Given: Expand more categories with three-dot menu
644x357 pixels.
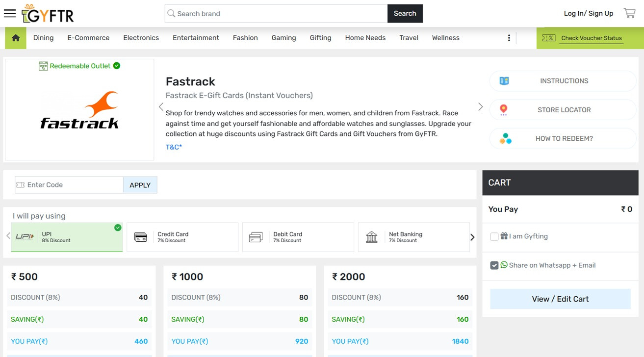Looking at the screenshot, I should 509,38.
